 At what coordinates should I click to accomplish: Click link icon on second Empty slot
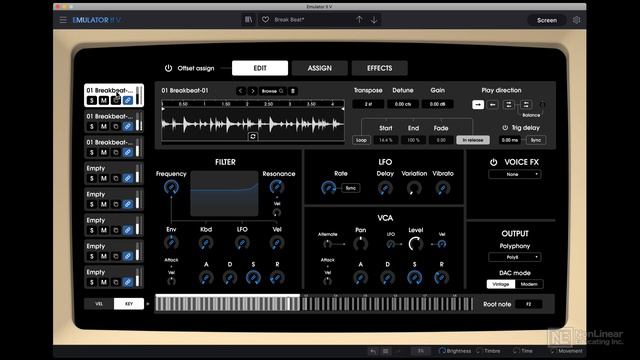128,204
